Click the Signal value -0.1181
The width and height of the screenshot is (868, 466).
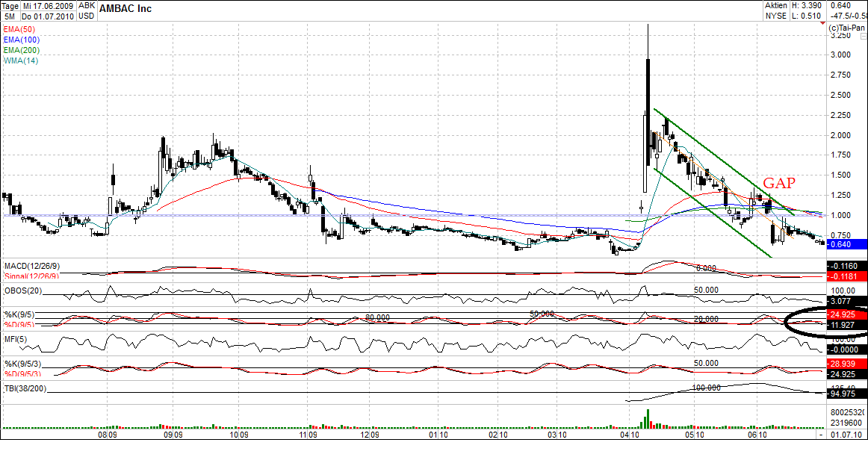tap(847, 277)
